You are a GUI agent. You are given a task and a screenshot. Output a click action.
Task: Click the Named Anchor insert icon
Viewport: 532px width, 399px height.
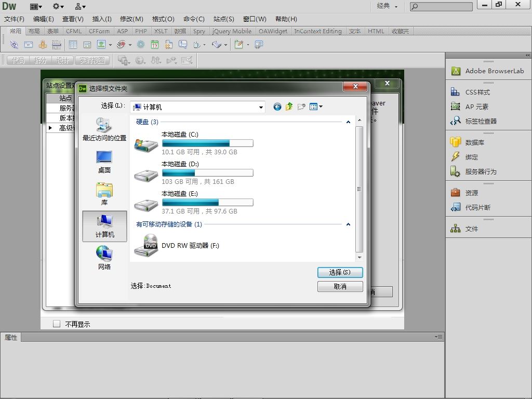(43, 45)
